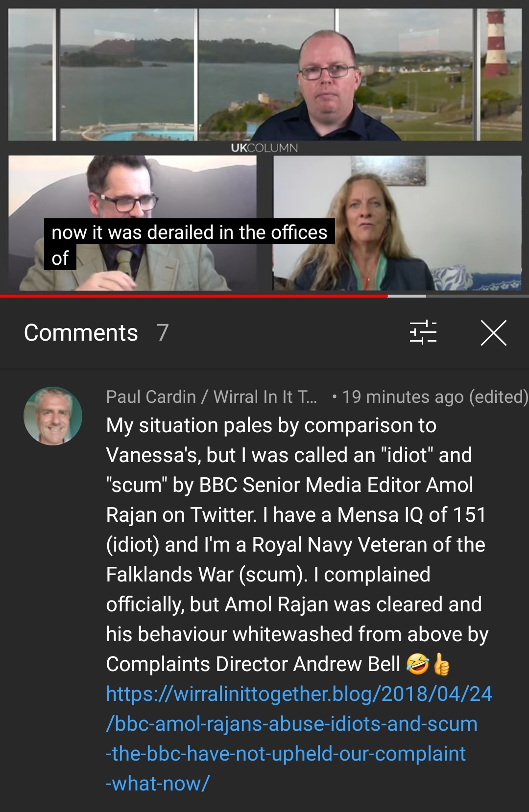Tap the thumbs up emoji in comment
The width and height of the screenshot is (529, 812).
[441, 664]
